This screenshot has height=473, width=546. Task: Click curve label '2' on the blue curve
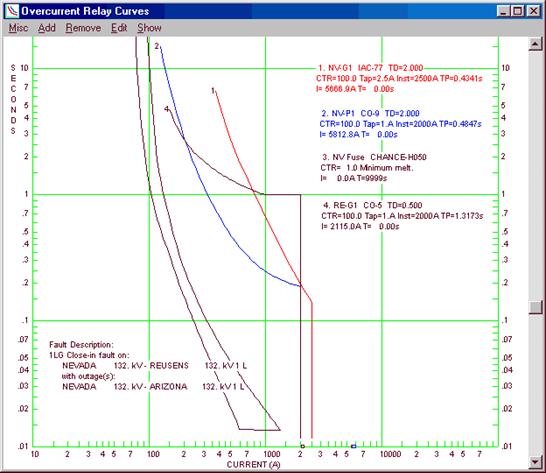tap(157, 46)
